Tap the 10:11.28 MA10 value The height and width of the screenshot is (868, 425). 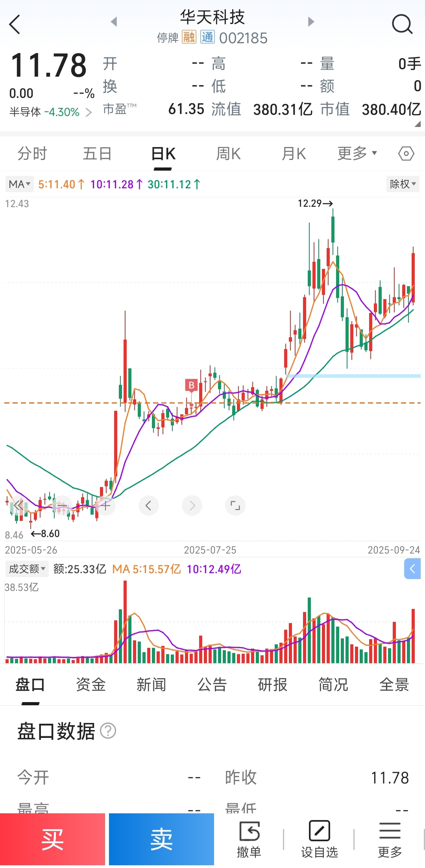(116, 184)
